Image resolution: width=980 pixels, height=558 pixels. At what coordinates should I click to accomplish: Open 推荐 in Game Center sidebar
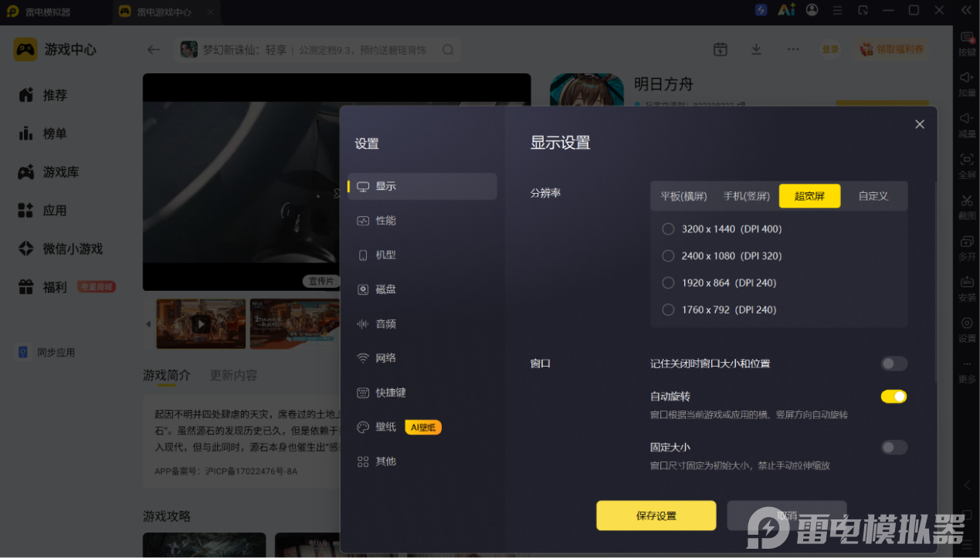pos(44,95)
